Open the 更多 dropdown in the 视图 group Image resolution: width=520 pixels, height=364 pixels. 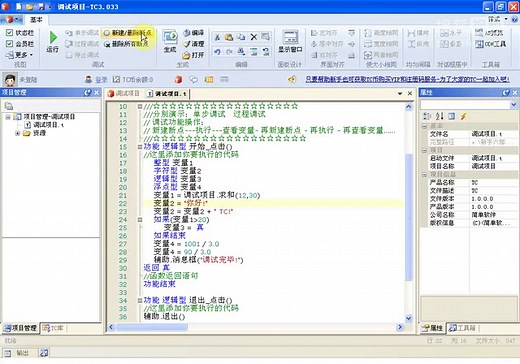coord(19,55)
